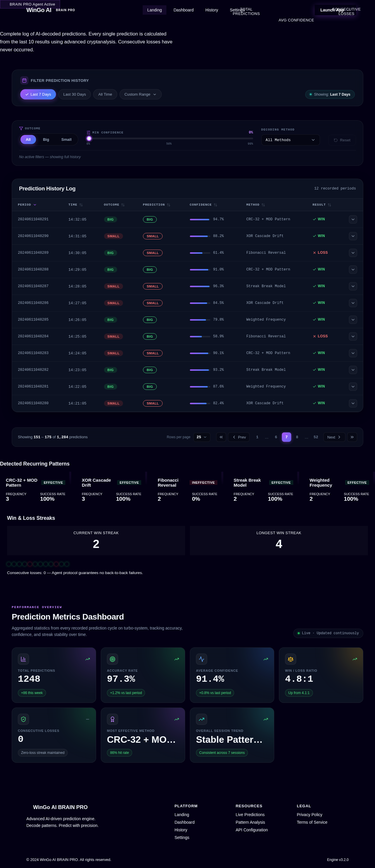375x868 pixels.
Task: Open the All Methods decoding dropdown
Action: click(x=290, y=140)
